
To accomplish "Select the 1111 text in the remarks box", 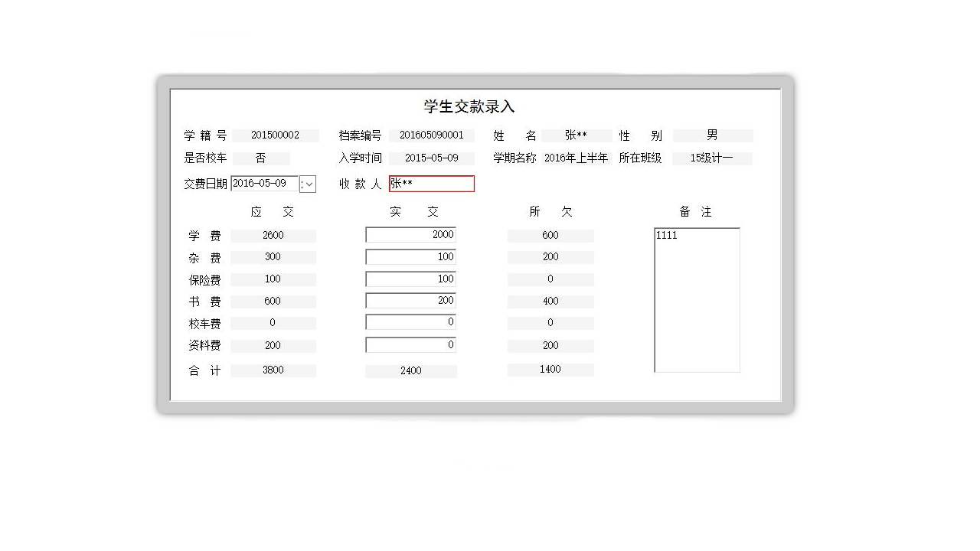I will pyautogui.click(x=665, y=235).
